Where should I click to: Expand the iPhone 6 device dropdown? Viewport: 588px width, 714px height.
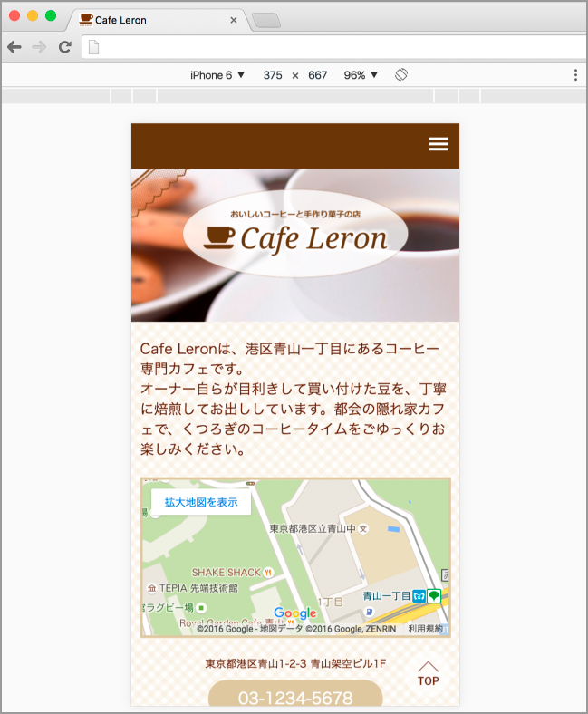(217, 75)
